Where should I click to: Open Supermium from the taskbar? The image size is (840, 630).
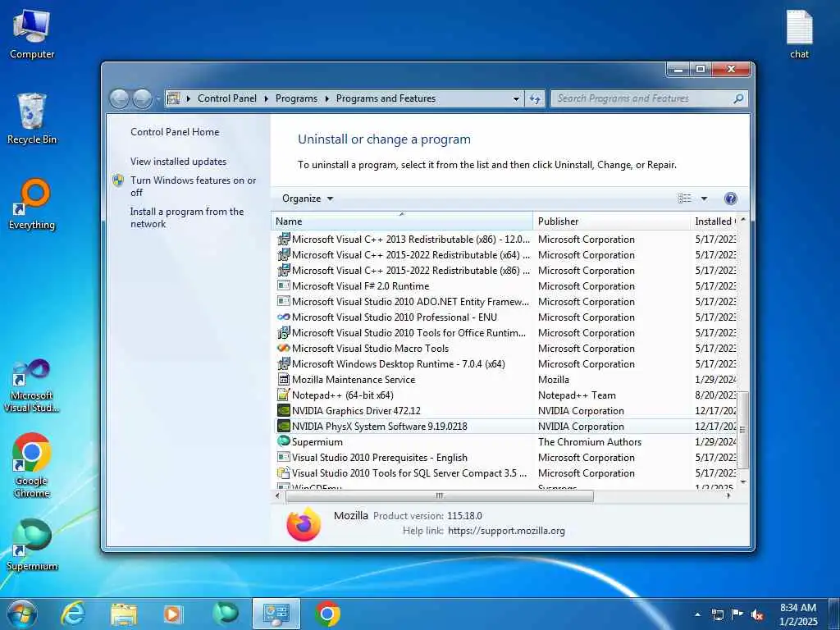click(226, 614)
